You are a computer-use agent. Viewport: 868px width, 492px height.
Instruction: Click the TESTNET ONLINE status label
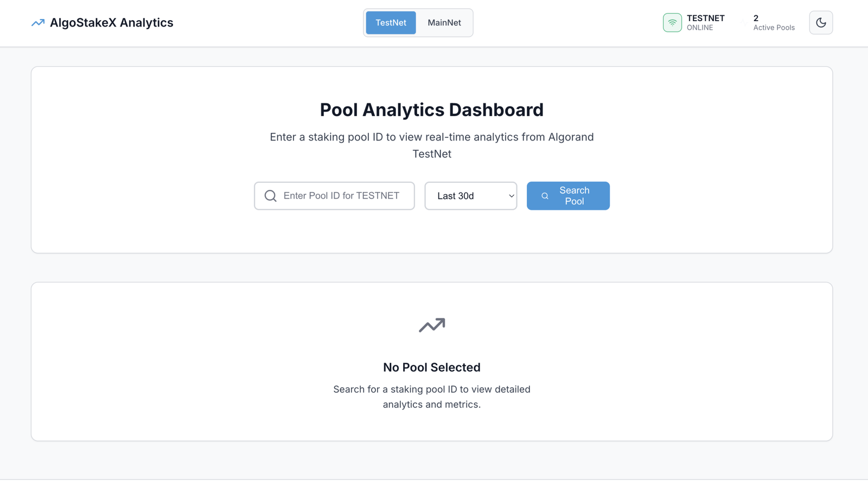click(x=705, y=23)
